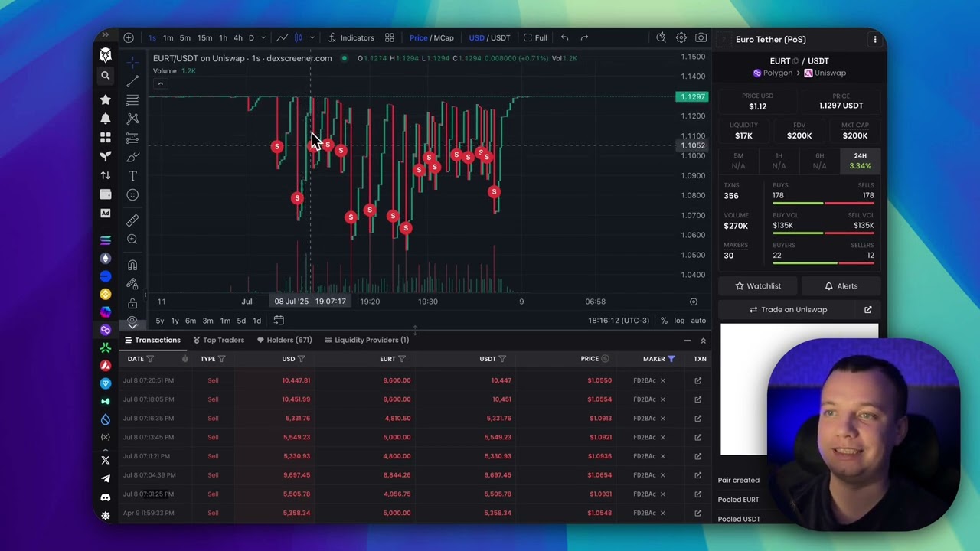The height and width of the screenshot is (551, 980).
Task: Open the Indicators menu
Action: coord(351,37)
